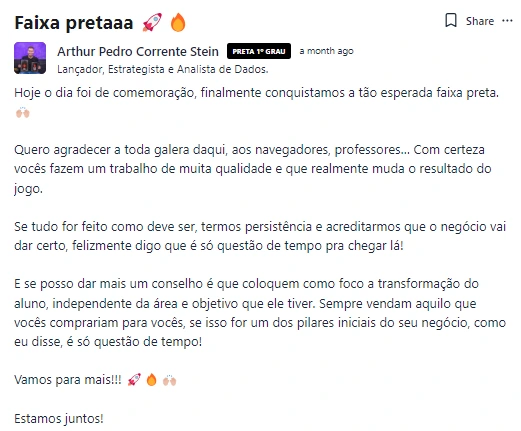521x431 pixels.
Task: Open the three-dots more options menu
Action: tap(507, 21)
